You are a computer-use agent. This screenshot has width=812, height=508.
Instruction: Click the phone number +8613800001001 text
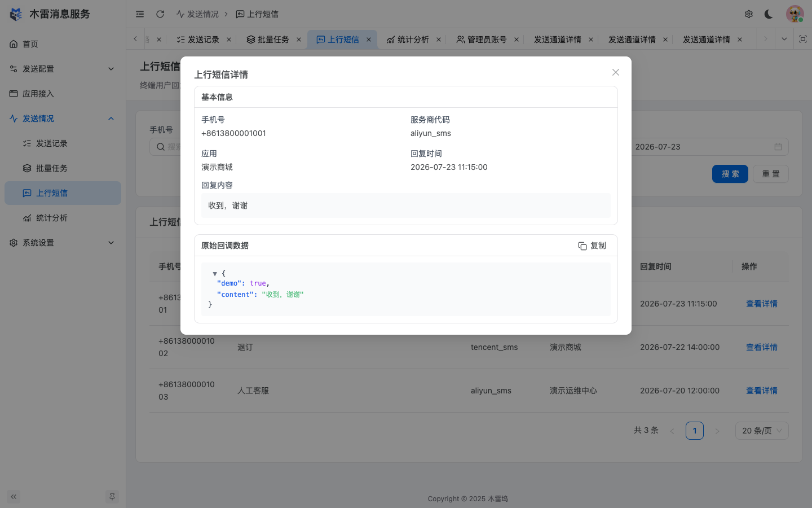tap(233, 133)
